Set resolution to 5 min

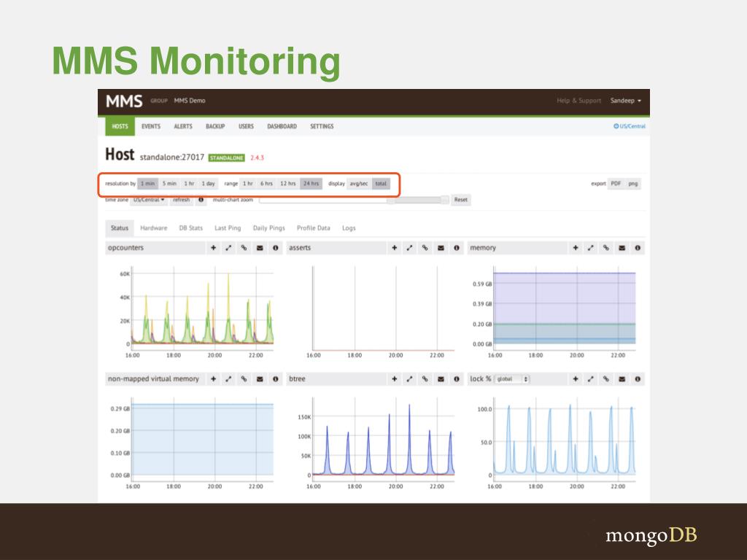coord(169,184)
